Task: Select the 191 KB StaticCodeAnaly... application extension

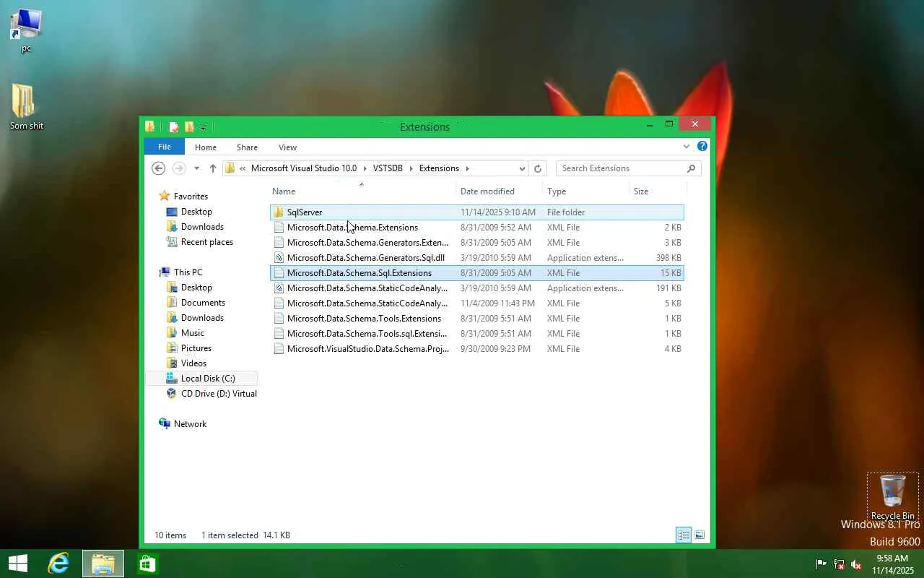Action: (x=476, y=288)
